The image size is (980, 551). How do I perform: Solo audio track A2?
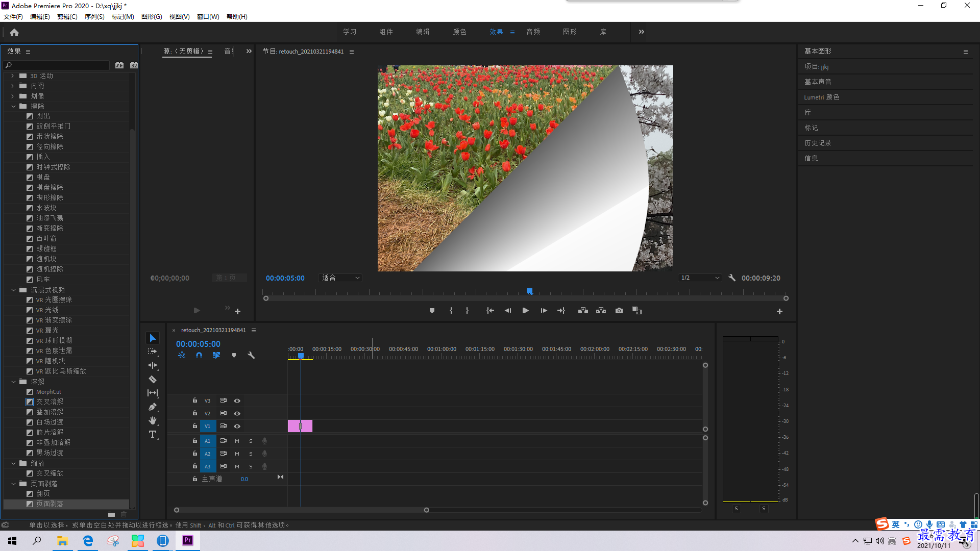[251, 454]
